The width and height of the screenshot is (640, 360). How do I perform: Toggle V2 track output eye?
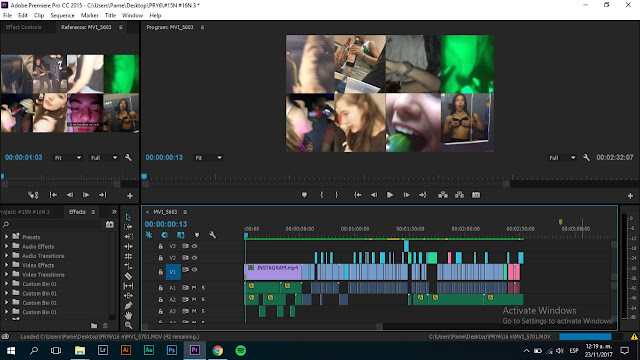point(195,258)
